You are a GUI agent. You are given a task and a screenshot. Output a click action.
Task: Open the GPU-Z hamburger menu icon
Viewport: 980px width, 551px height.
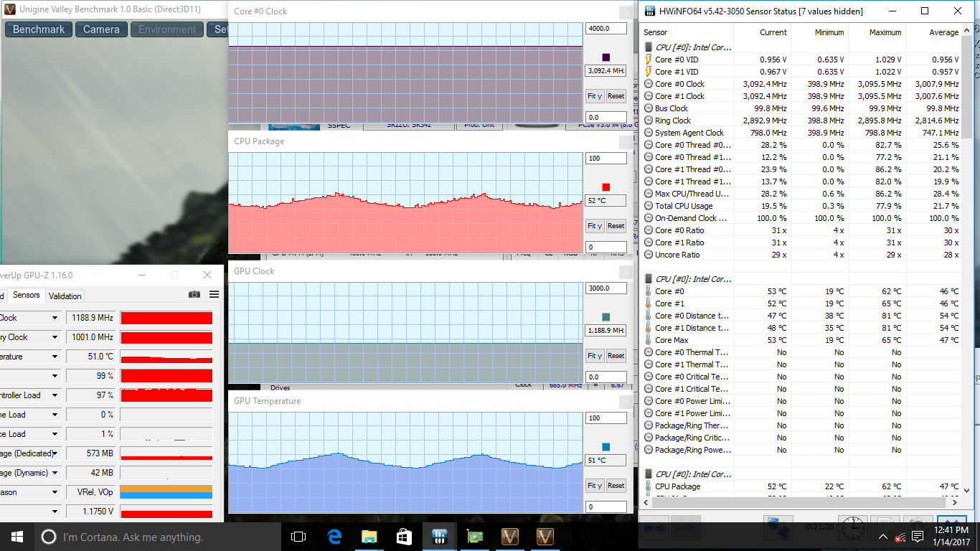[214, 294]
